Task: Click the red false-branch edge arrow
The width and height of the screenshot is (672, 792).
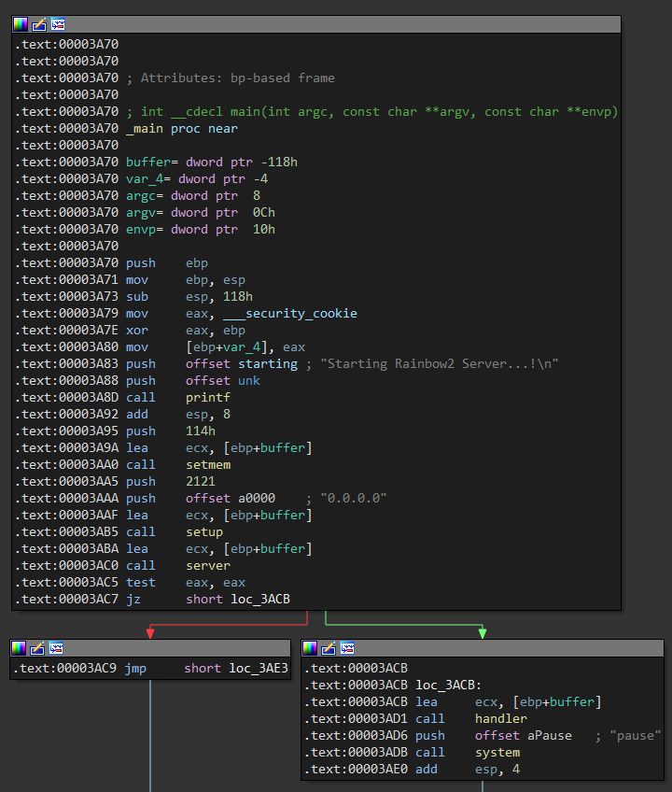Action: click(x=150, y=633)
